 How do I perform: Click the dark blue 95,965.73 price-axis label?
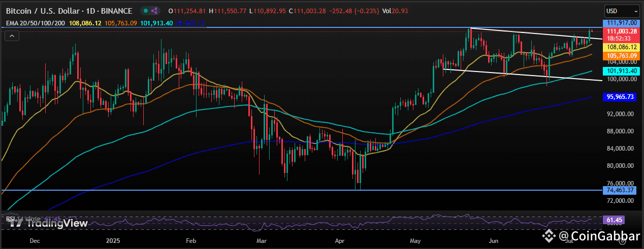pyautogui.click(x=621, y=96)
